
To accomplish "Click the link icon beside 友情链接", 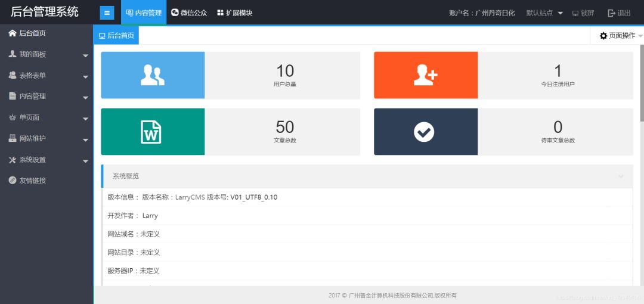I will click(x=13, y=181).
